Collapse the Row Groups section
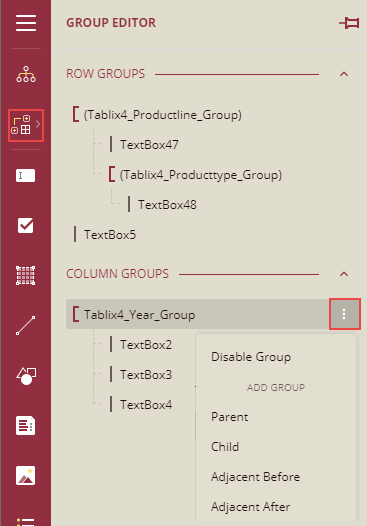The image size is (367, 526). [x=344, y=74]
